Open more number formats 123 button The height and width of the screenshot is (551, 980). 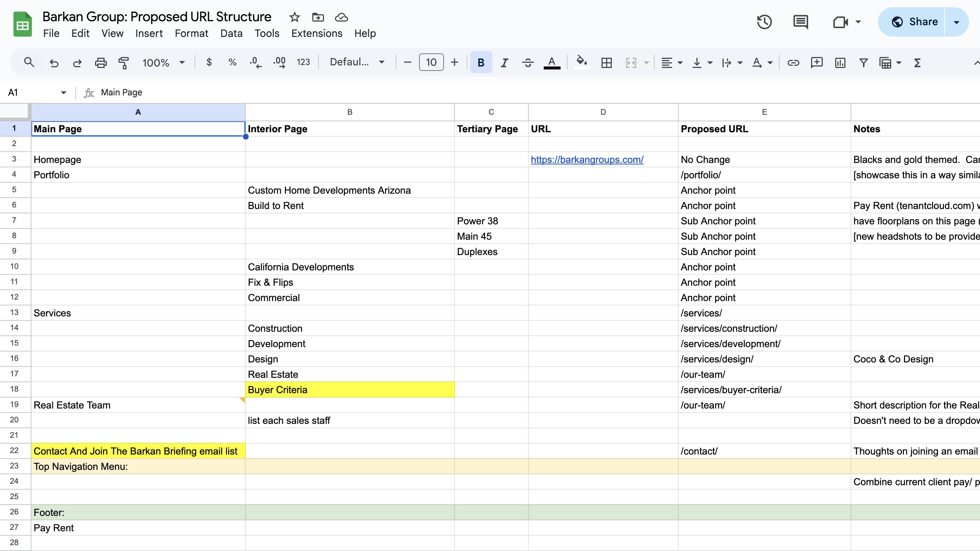pyautogui.click(x=303, y=62)
